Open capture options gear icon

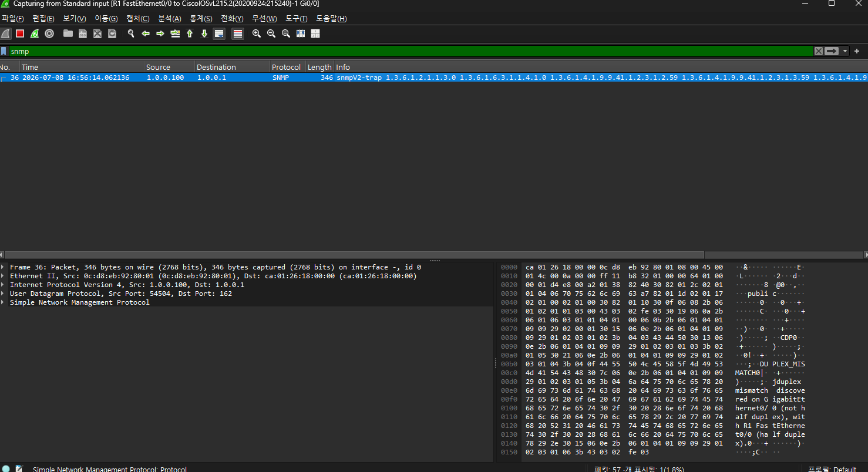[49, 33]
